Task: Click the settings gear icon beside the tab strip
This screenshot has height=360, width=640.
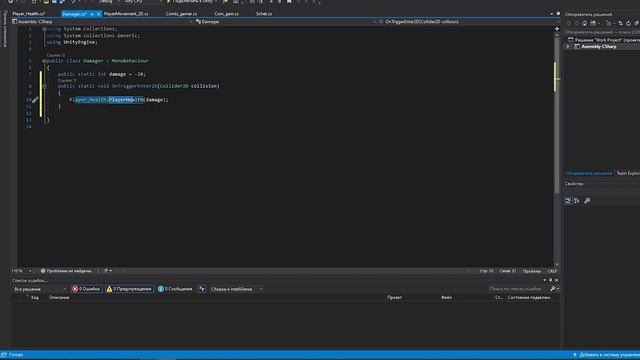Action: [x=558, y=14]
